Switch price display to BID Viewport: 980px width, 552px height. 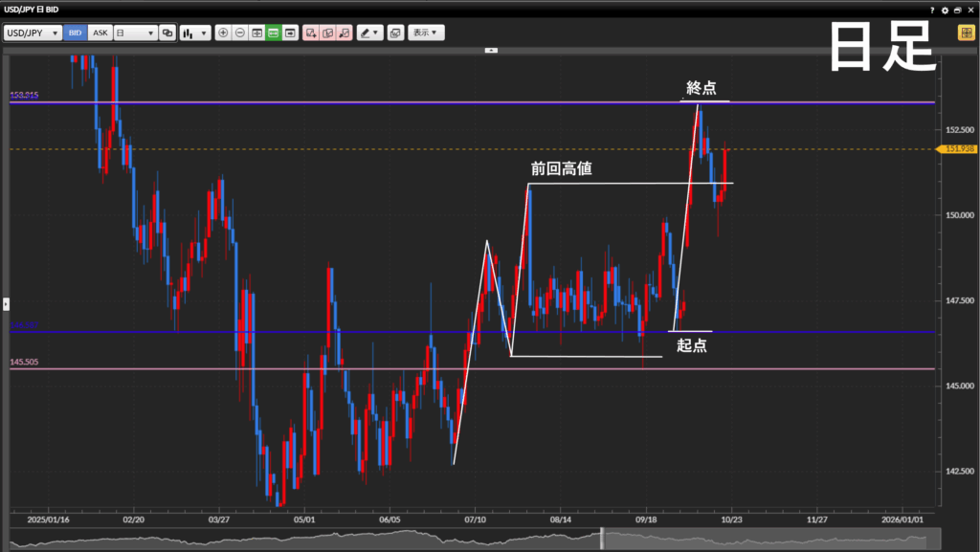point(76,33)
